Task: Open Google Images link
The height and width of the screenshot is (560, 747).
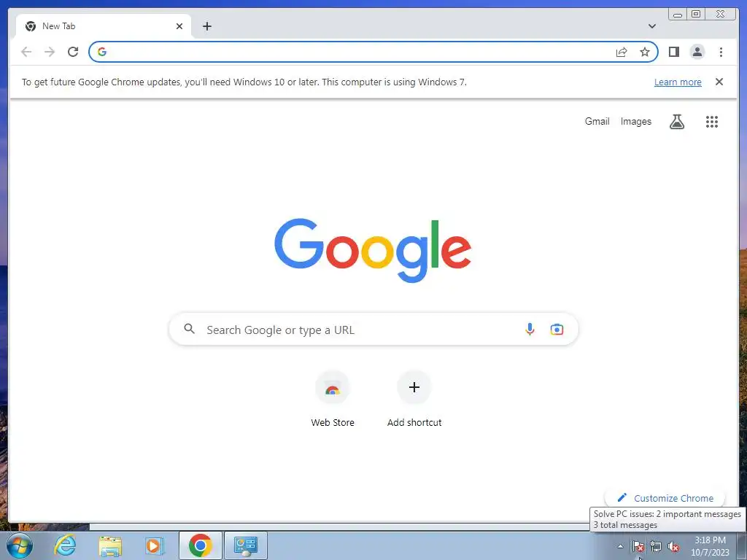Action: point(635,122)
